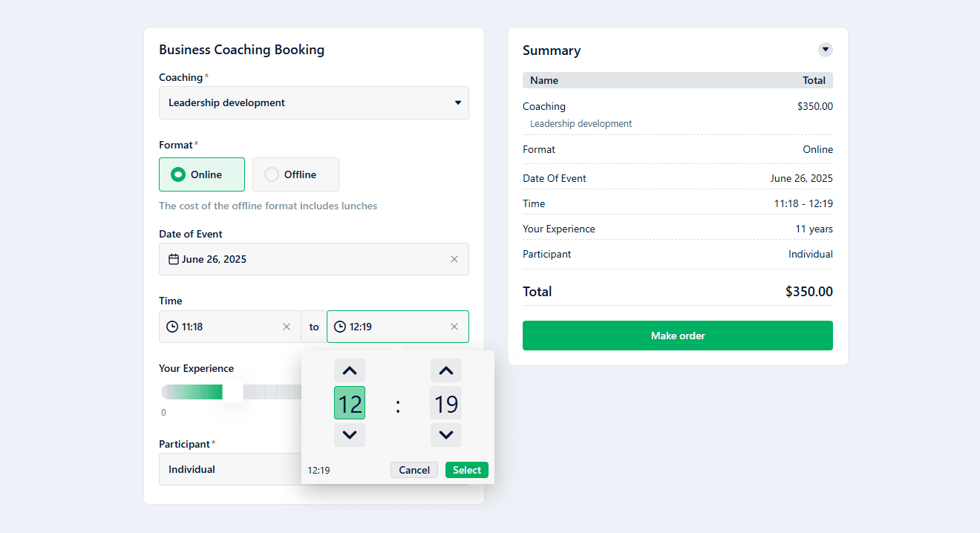The width and height of the screenshot is (980, 533).
Task: Open the Coaching dropdown showing Leadership development
Action: [313, 102]
